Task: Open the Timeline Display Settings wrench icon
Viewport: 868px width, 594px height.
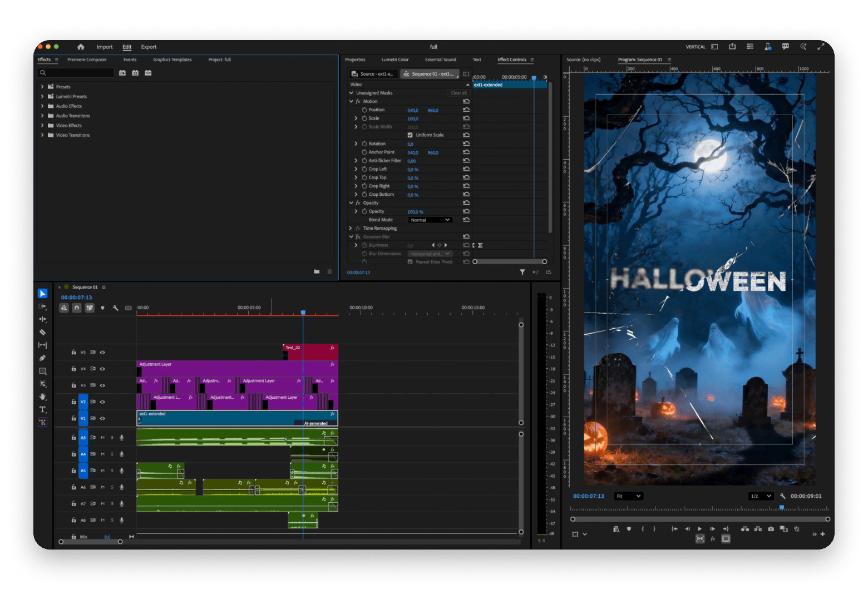Action: 116,308
